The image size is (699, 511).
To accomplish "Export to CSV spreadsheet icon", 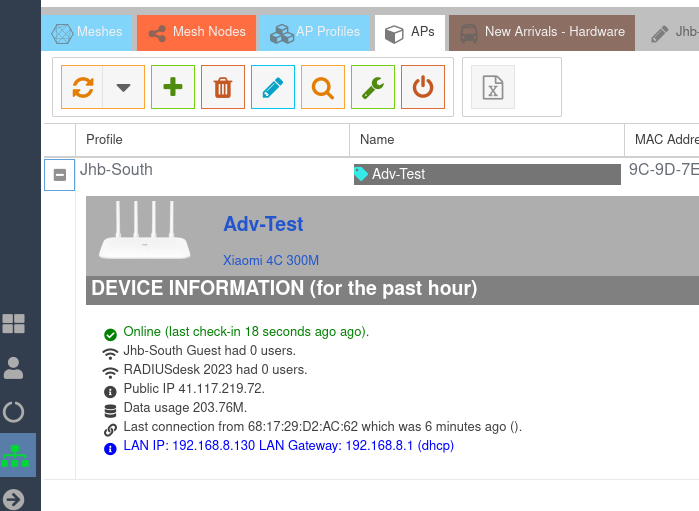I will tap(492, 88).
